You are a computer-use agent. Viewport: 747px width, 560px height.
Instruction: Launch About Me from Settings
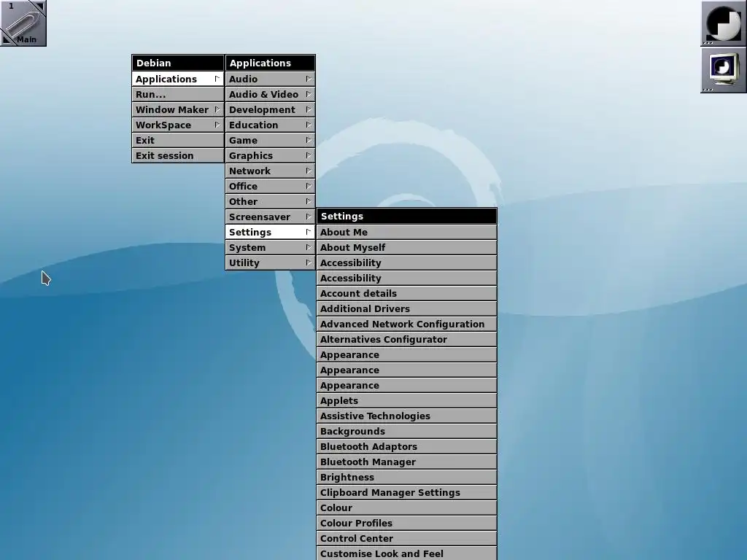(407, 232)
